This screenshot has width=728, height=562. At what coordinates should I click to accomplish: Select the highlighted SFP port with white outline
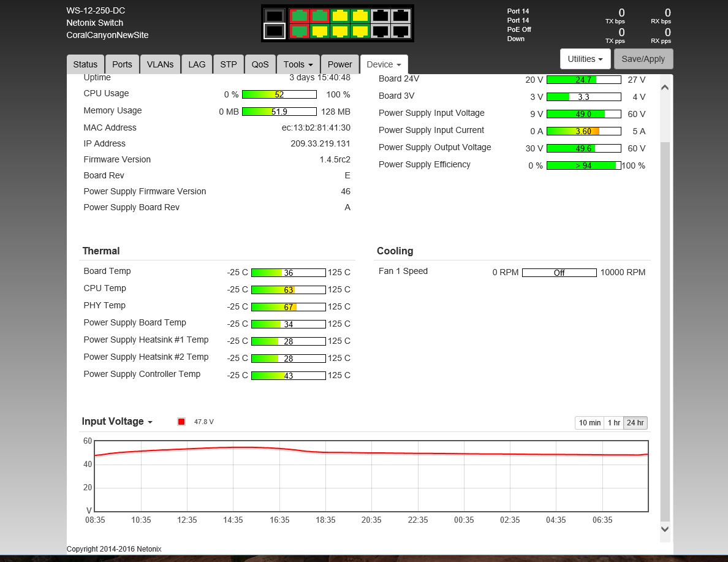point(274,31)
